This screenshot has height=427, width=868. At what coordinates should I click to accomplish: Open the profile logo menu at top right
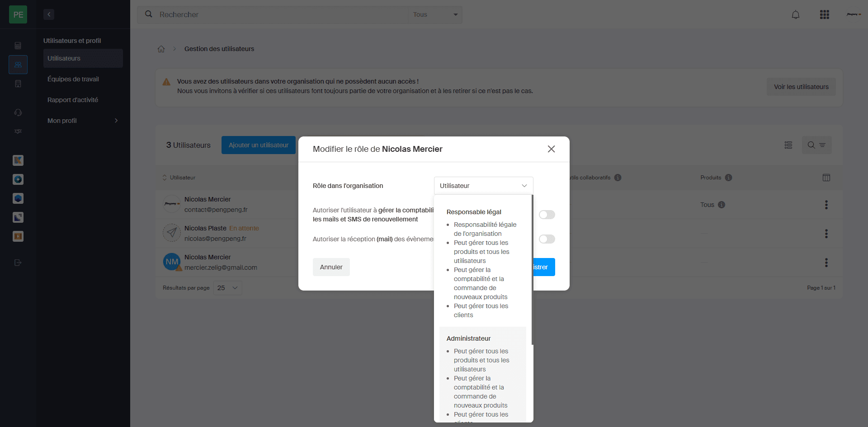point(854,14)
